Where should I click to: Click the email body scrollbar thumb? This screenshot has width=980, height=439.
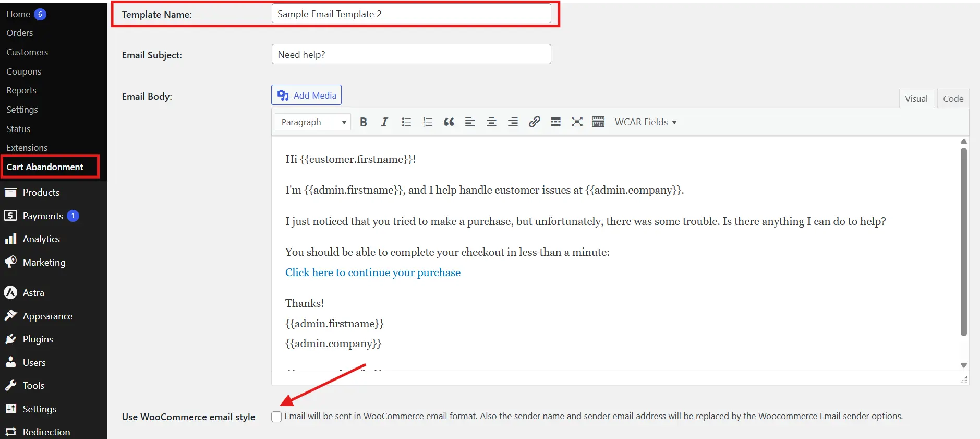[x=964, y=242]
